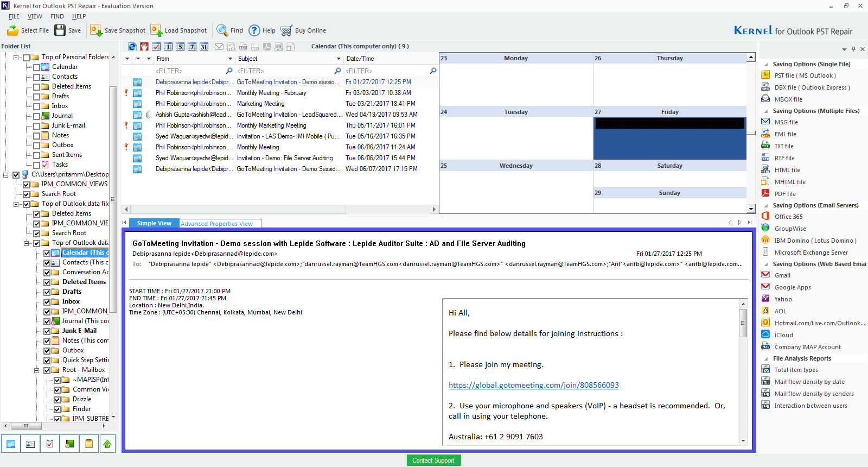The width and height of the screenshot is (868, 467).
Task: Open the HELP menu
Action: coord(79,16)
